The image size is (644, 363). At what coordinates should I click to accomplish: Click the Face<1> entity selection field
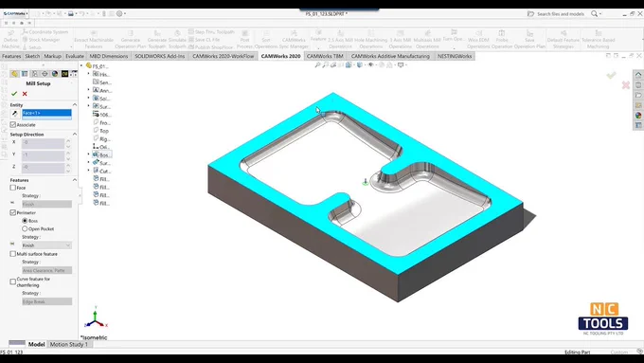(46, 115)
